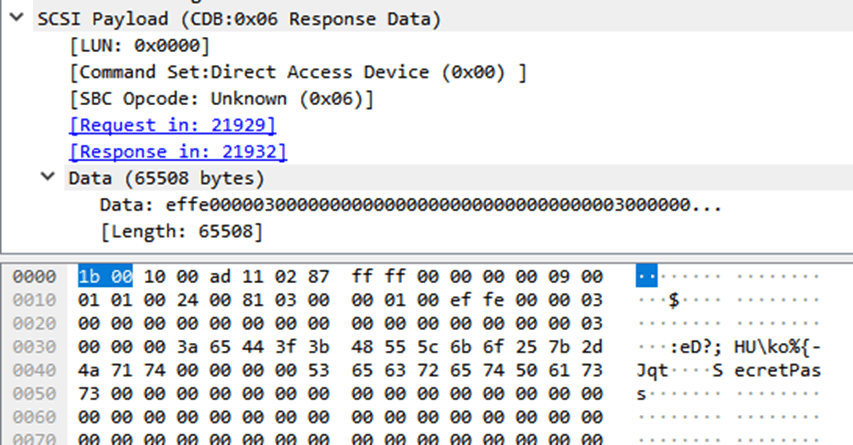
Task: Click the highlighted ASCII dots in first row
Action: click(x=647, y=276)
